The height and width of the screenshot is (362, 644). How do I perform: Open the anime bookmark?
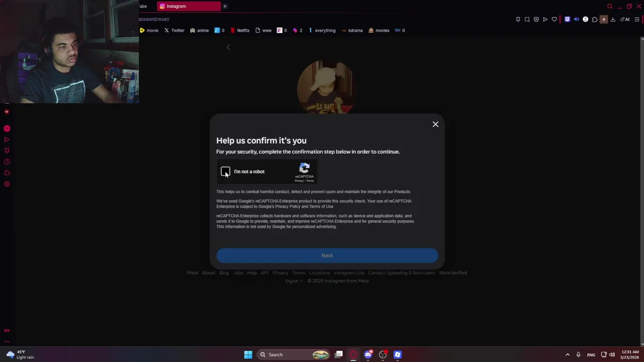point(199,30)
